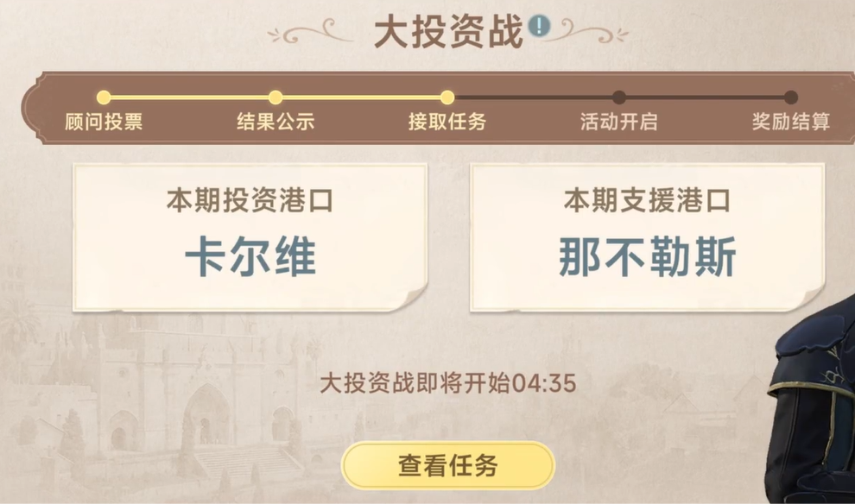This screenshot has width=855, height=504.
Task: Go to the 奖励结算 step label
Action: (791, 122)
